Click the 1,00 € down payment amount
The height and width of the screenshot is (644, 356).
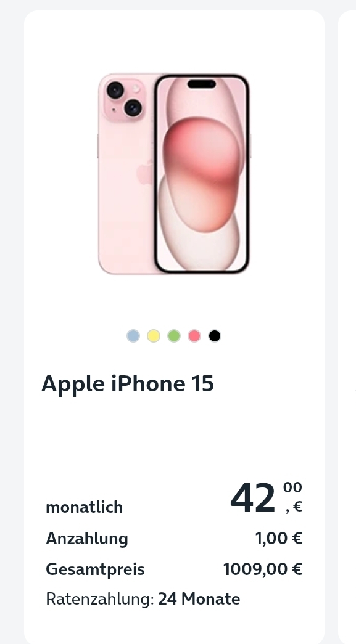click(x=279, y=538)
